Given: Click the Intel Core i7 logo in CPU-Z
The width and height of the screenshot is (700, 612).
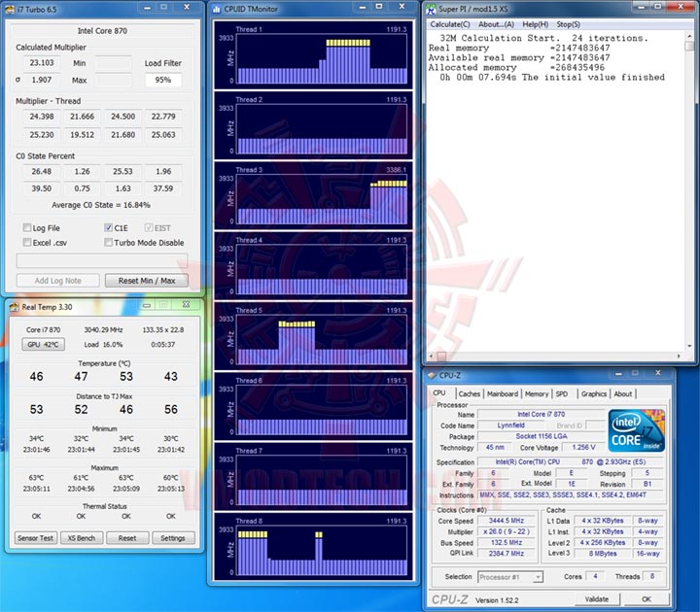Looking at the screenshot, I should point(637,430).
